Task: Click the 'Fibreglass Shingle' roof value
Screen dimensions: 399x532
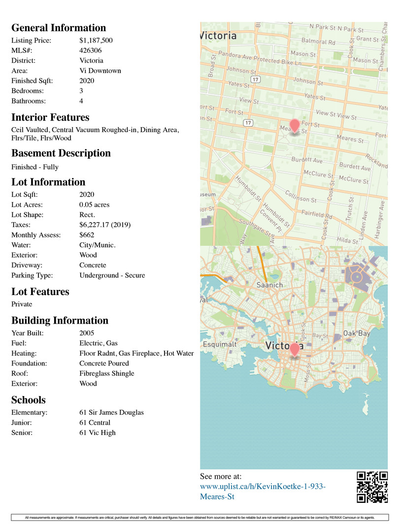Action: (106, 373)
